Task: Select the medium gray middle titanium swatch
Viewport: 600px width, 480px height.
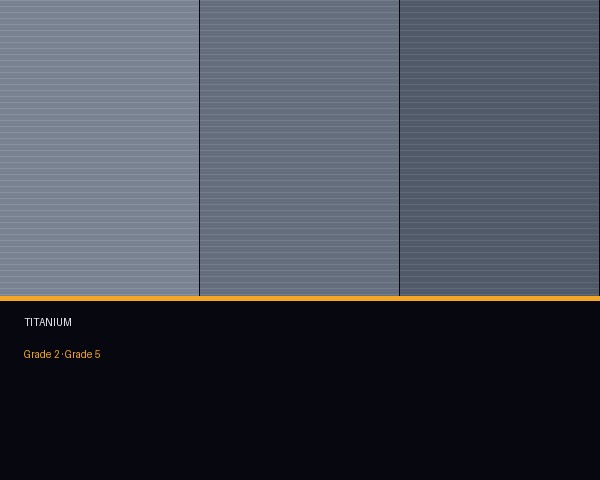Action: [x=299, y=148]
